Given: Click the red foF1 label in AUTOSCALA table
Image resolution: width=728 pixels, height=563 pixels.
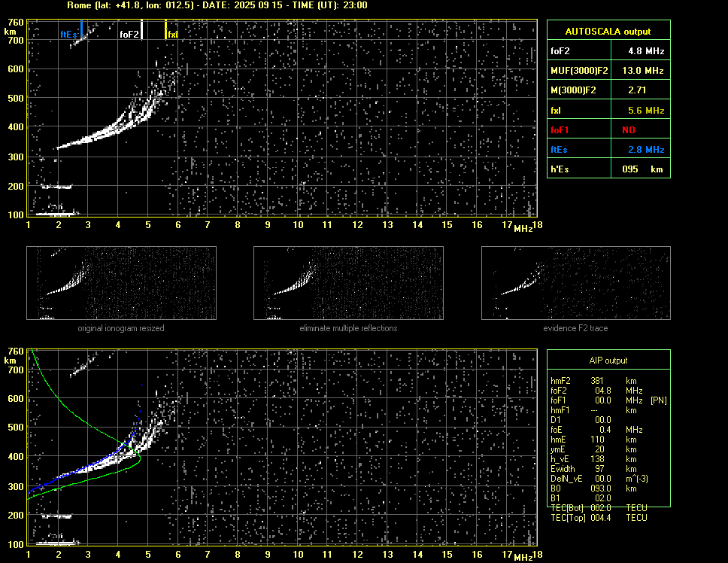Looking at the screenshot, I should (x=560, y=130).
